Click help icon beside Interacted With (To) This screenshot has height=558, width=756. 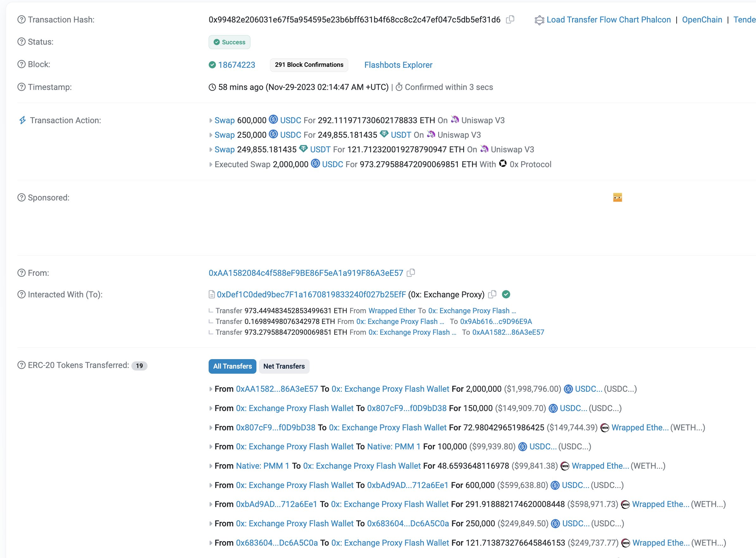coord(21,295)
